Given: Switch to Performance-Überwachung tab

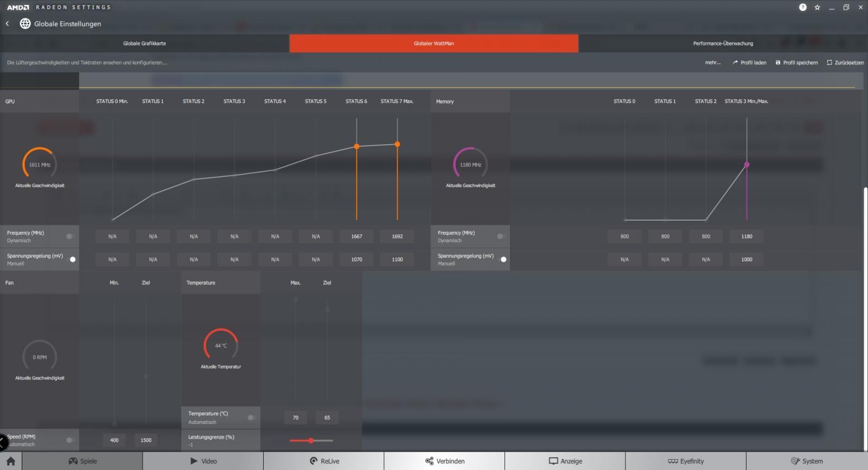Looking at the screenshot, I should (723, 43).
